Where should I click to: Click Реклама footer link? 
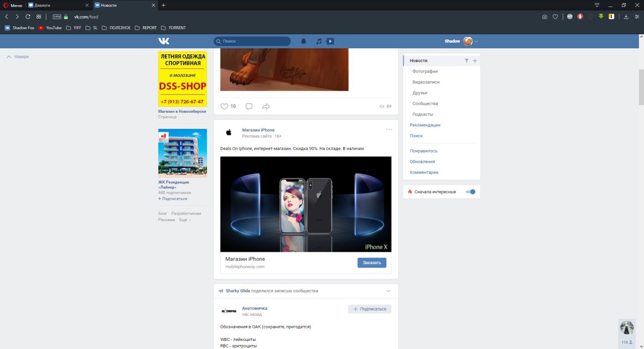[167, 220]
